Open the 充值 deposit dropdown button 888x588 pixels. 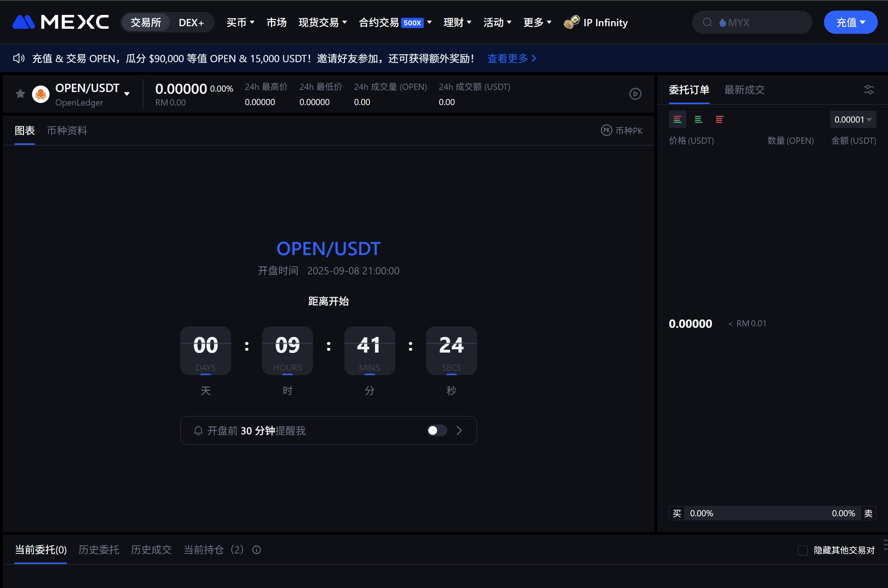850,23
